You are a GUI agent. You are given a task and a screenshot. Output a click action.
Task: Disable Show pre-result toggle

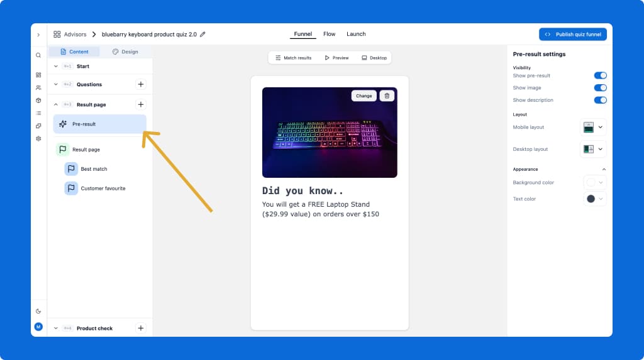tap(600, 75)
